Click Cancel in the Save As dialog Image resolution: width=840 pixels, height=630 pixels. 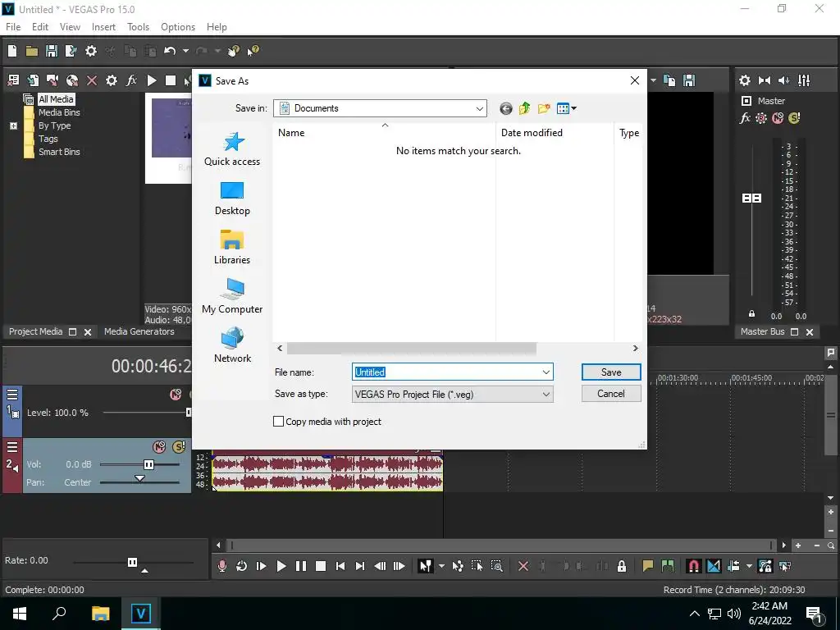pos(610,394)
